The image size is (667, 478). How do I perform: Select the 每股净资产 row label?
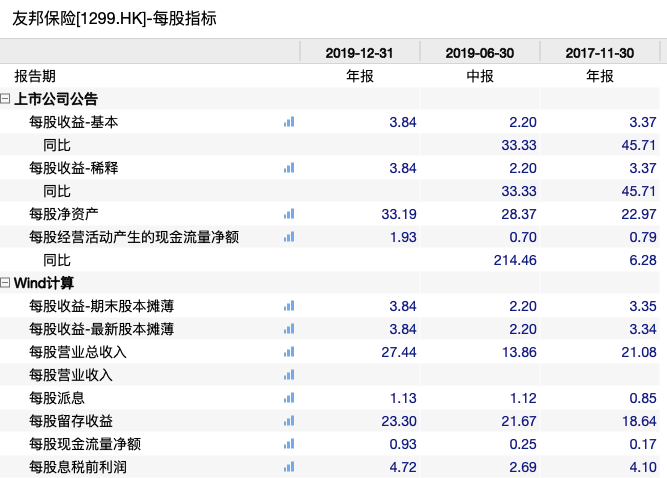(64, 214)
